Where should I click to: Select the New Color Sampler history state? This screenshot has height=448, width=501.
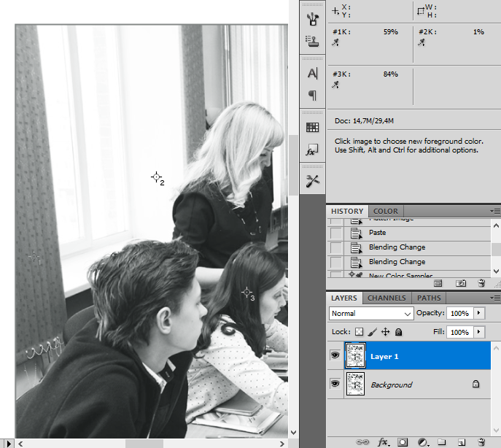[409, 274]
